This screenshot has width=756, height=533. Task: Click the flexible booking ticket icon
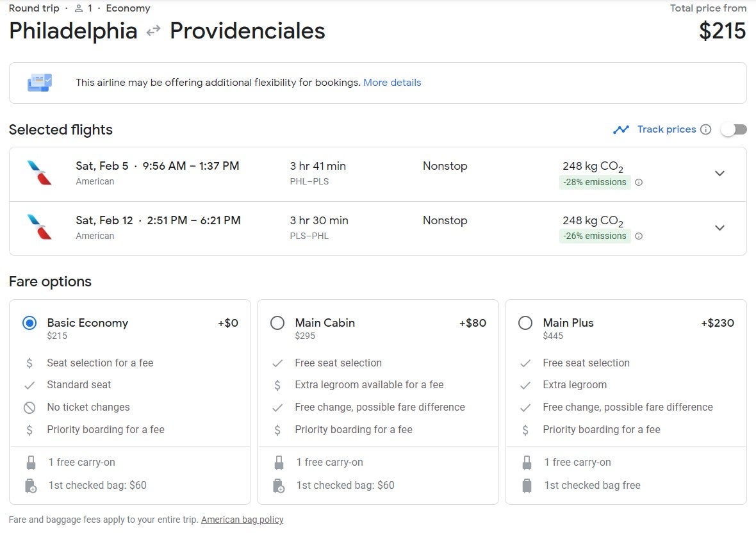click(40, 83)
